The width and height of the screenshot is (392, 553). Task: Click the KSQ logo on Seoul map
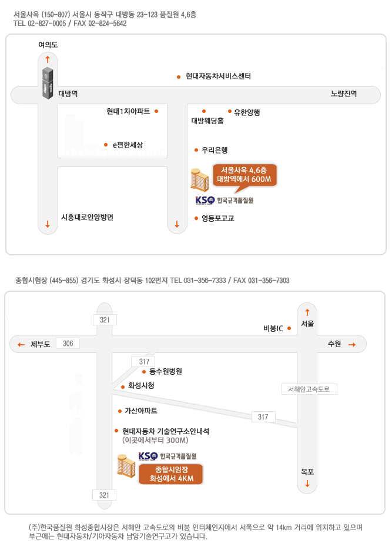tap(205, 201)
